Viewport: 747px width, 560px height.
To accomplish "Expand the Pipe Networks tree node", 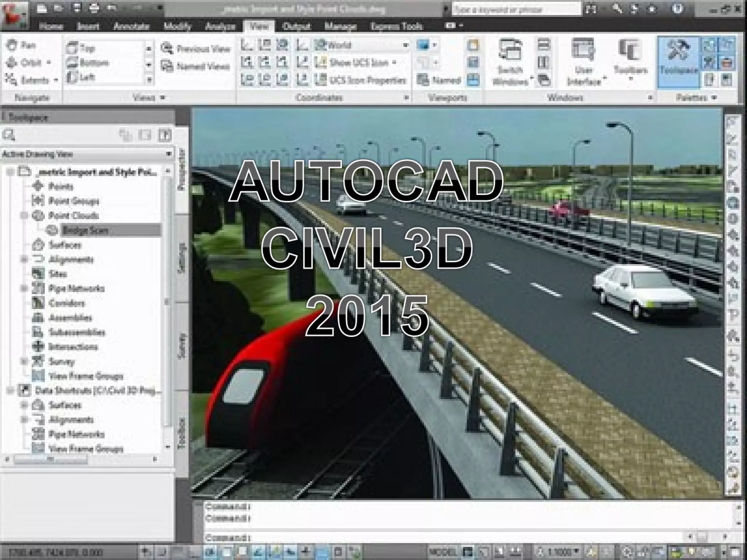I will (x=24, y=289).
